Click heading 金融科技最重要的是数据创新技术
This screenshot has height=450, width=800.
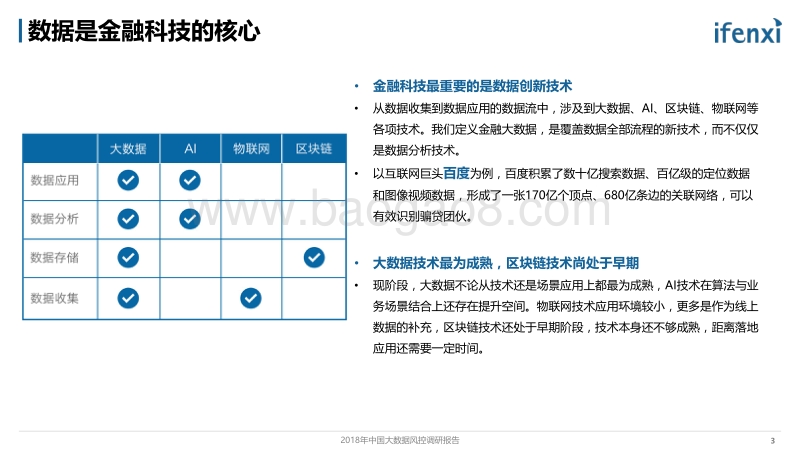click(x=472, y=86)
